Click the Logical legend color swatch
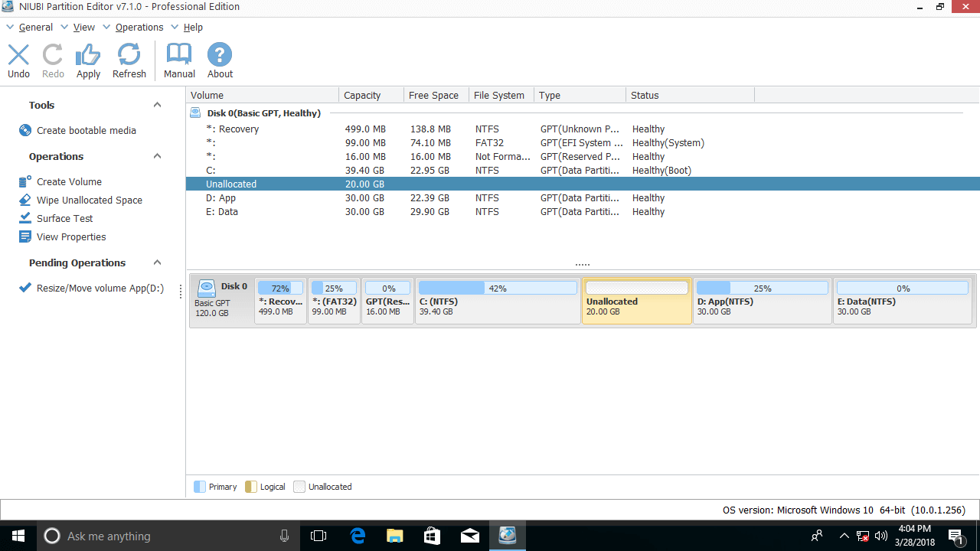 (251, 487)
